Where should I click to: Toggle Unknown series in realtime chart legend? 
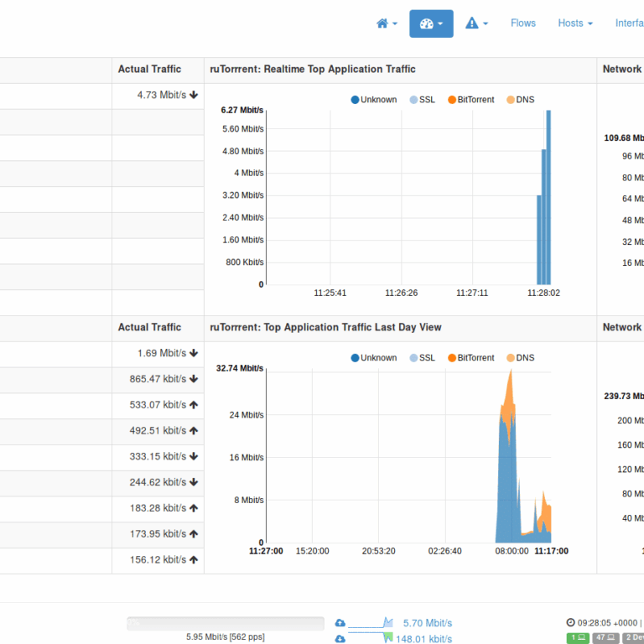coord(374,100)
